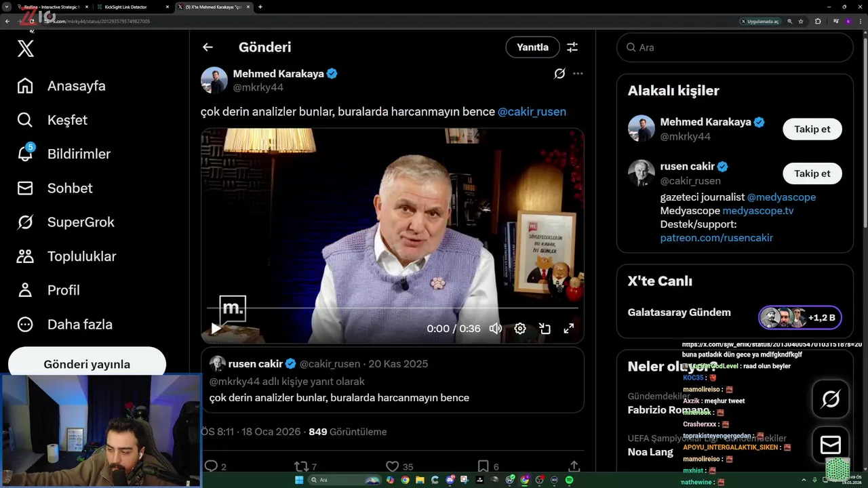
Task: Expand Daha fazla menu
Action: pos(64,324)
